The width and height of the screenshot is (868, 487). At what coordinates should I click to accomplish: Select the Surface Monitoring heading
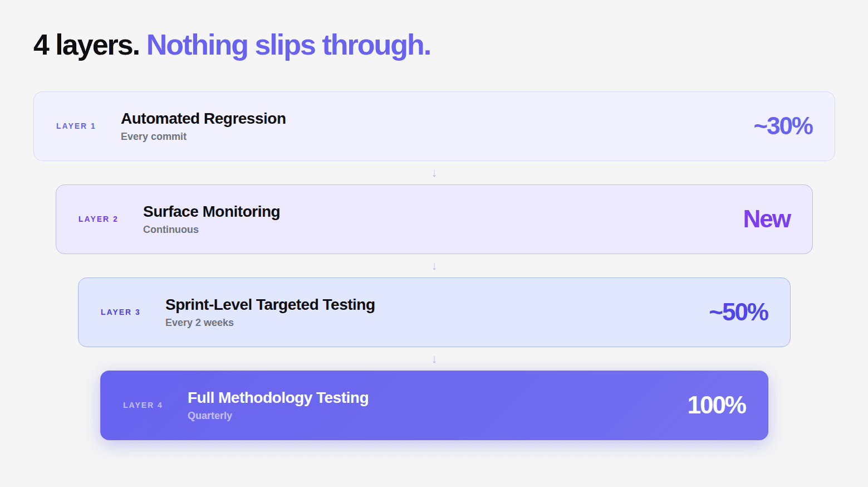[212, 212]
